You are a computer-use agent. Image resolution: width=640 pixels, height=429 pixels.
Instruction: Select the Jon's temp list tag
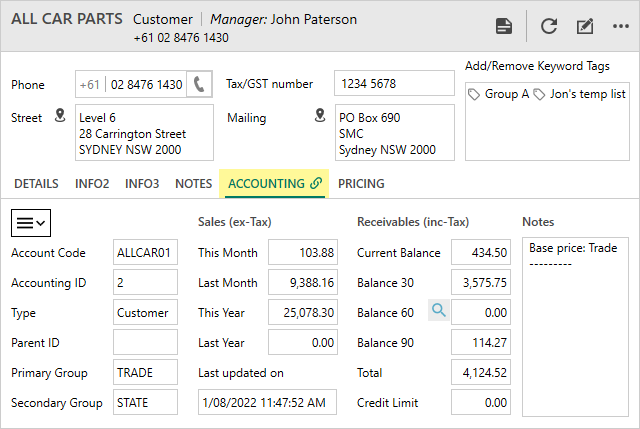coord(579,94)
